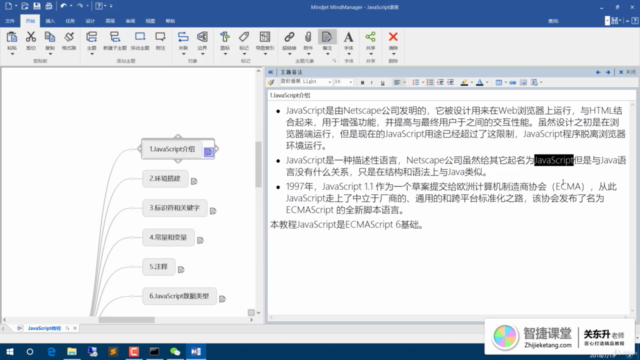Click the red X Remove icon
The image size is (640, 360).
[x=393, y=37]
